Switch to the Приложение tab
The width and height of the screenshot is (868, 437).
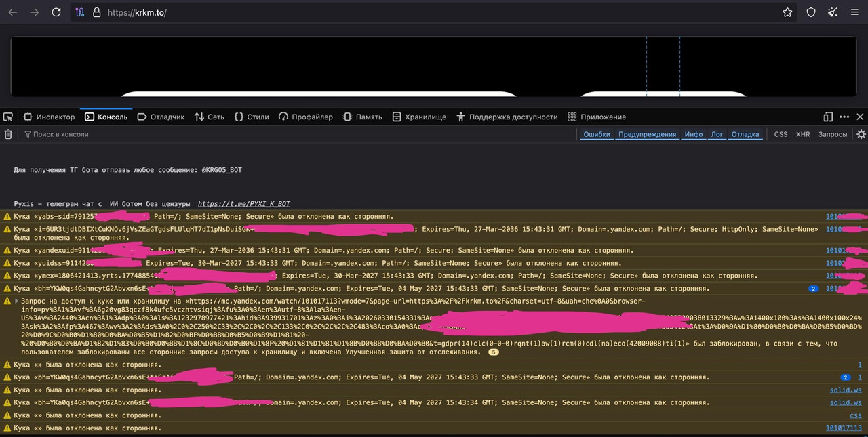(x=597, y=117)
